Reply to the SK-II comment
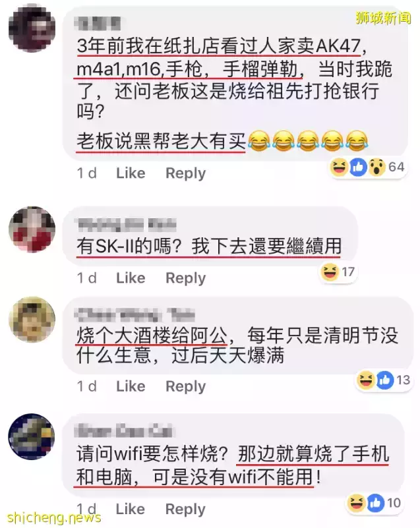 (185, 278)
